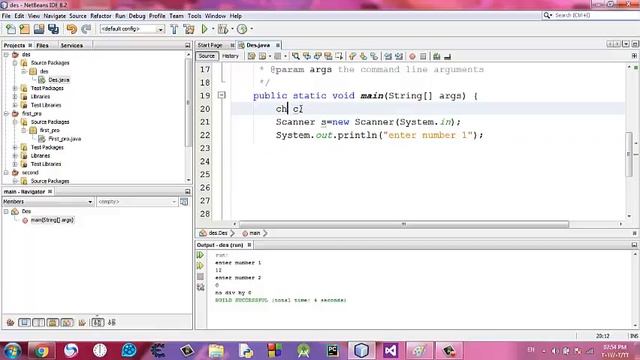Click the New File toolbar icon
Image resolution: width=640 pixels, height=360 pixels.
pyautogui.click(x=11, y=29)
